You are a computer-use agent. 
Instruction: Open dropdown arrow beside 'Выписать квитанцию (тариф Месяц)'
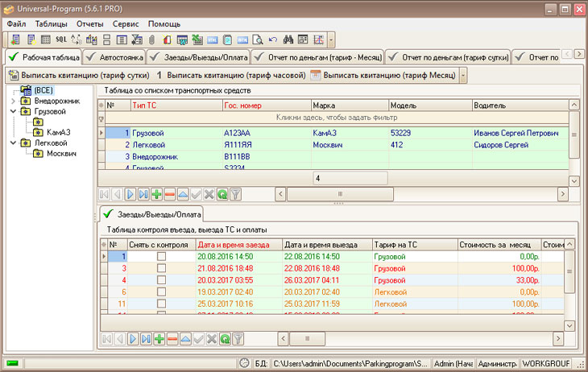[x=462, y=75]
